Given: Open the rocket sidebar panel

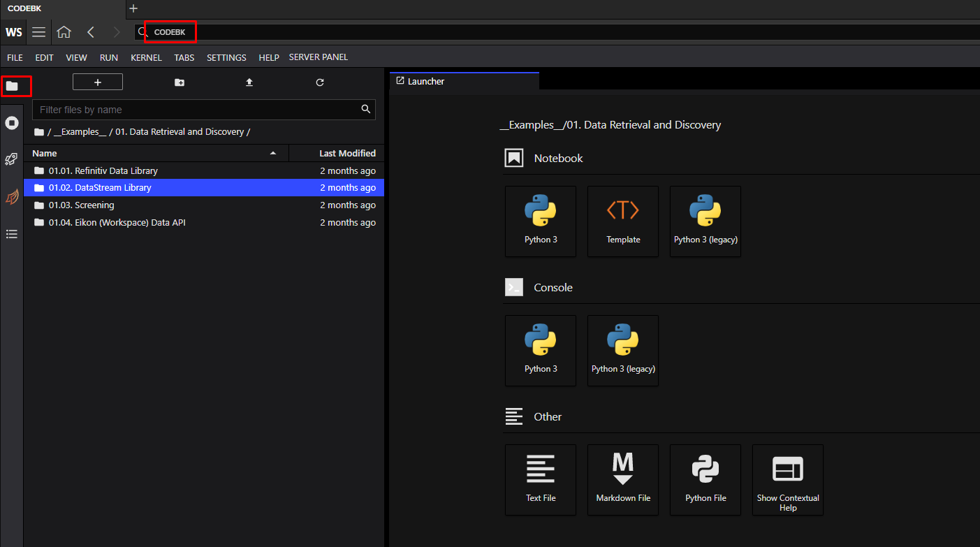Looking at the screenshot, I should pyautogui.click(x=12, y=159).
